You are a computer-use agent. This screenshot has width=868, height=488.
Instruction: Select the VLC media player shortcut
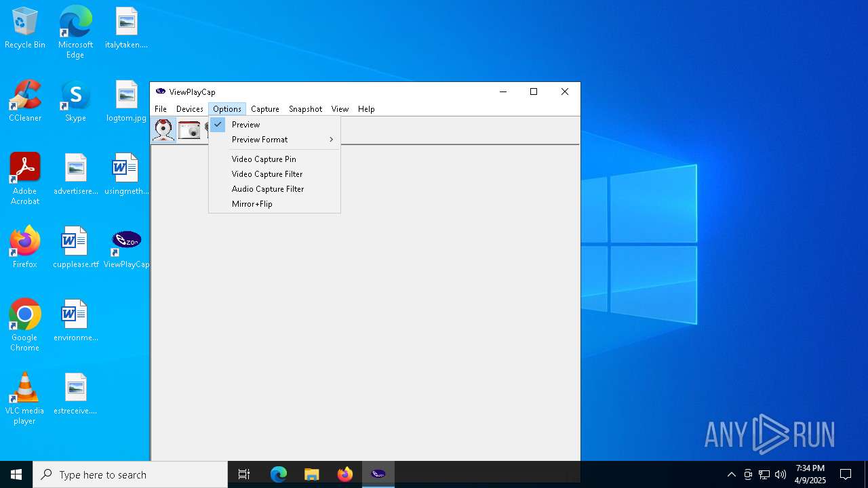(x=25, y=399)
